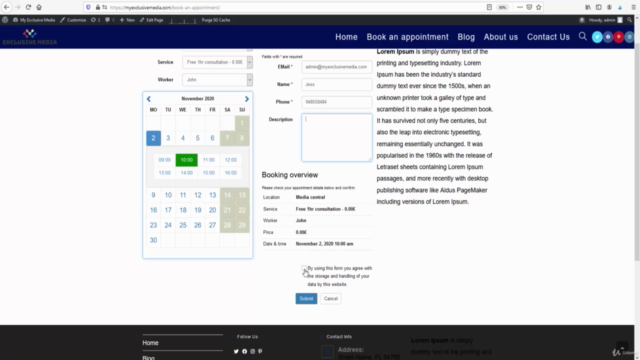This screenshot has height=360, width=640.
Task: Open the Contact Us menu item
Action: tap(548, 37)
